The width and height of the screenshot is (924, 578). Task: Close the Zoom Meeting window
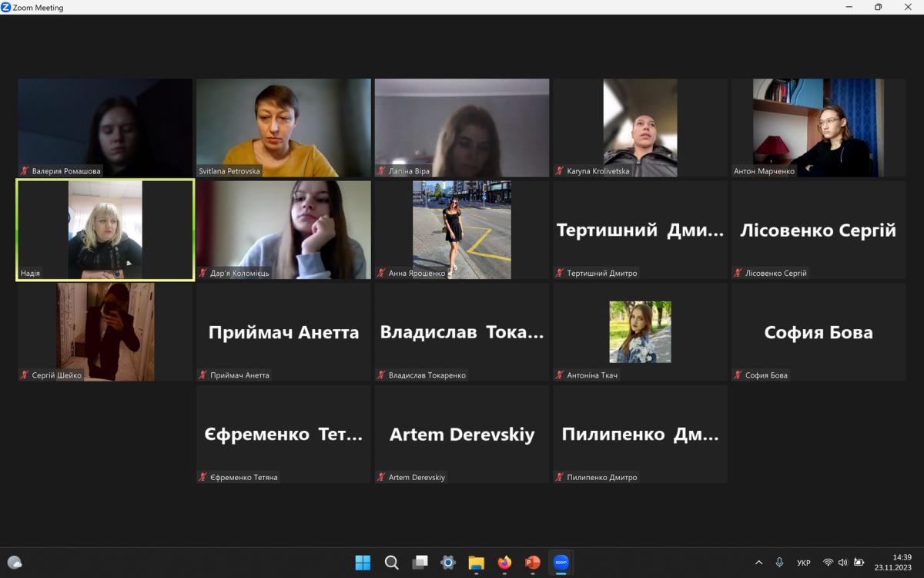908,7
